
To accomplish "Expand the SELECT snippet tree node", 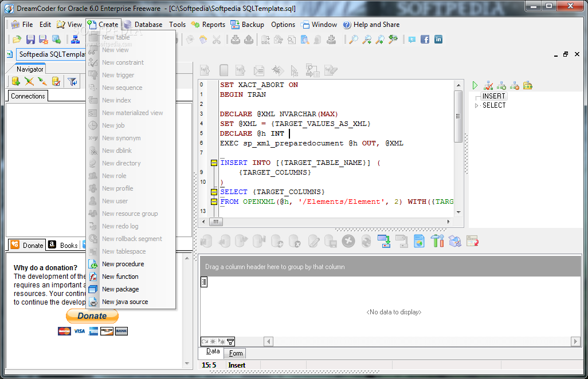I will (x=477, y=105).
